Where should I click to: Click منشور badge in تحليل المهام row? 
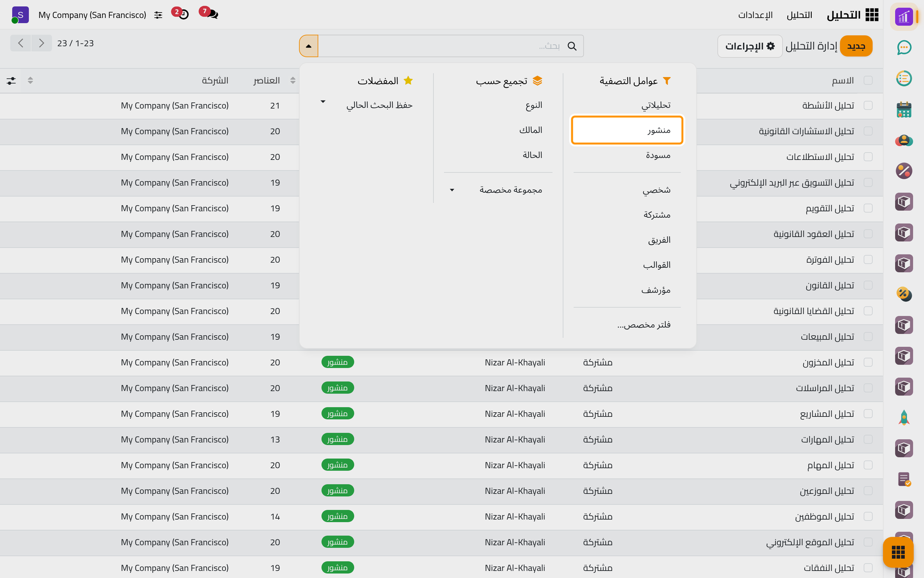(x=338, y=465)
